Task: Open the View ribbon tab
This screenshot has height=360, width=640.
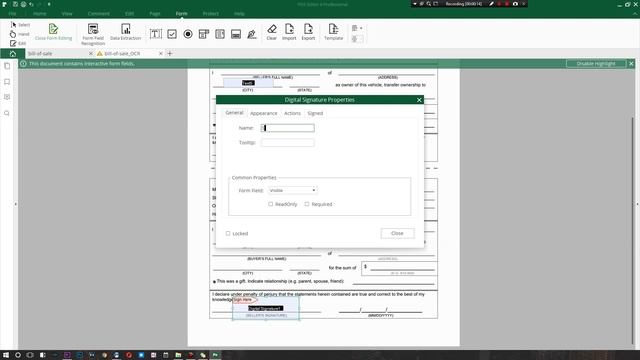Action: point(67,13)
